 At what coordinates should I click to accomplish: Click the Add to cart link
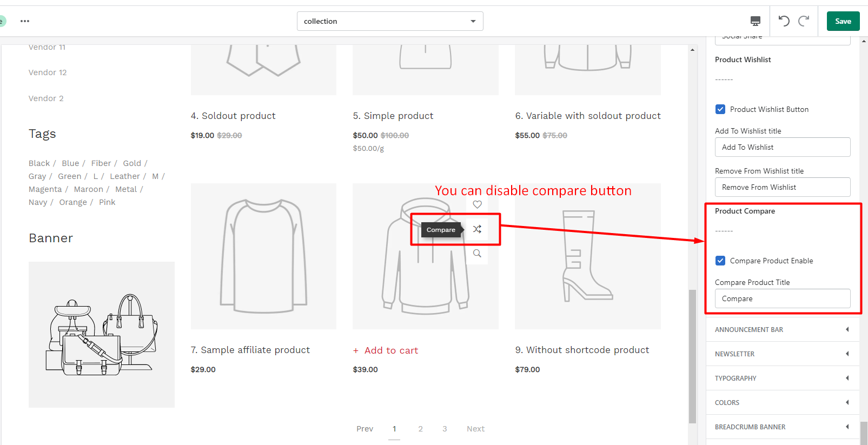[x=386, y=350]
